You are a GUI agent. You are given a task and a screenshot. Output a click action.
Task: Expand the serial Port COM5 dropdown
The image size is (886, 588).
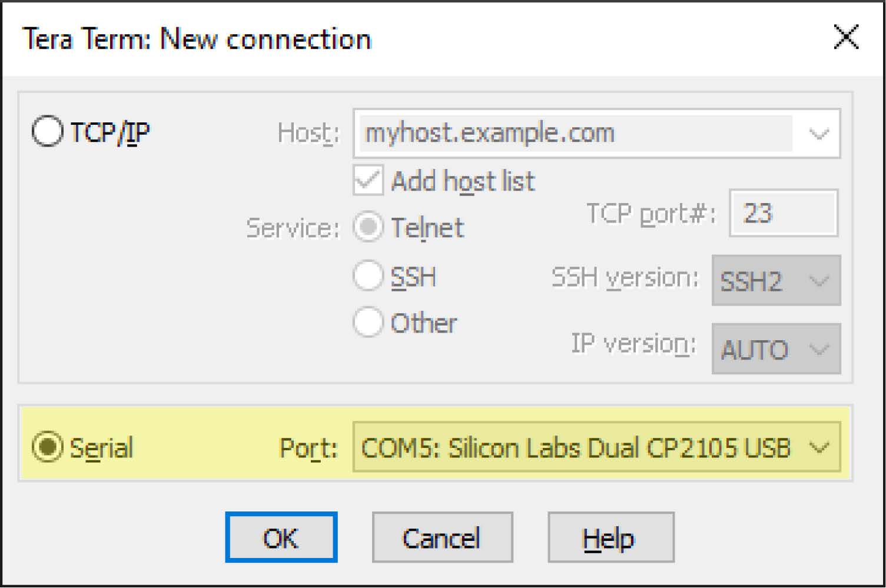[x=818, y=448]
